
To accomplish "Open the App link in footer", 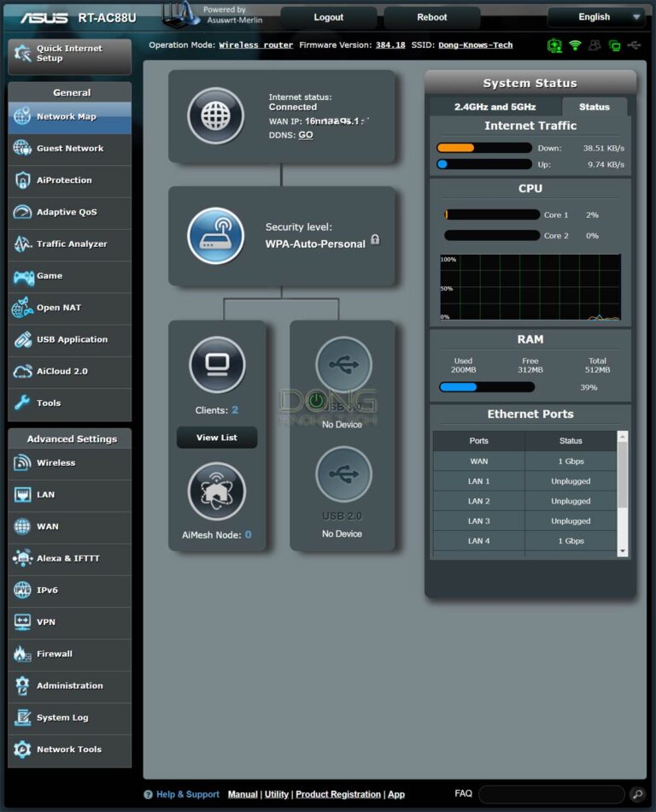I will pos(396,794).
